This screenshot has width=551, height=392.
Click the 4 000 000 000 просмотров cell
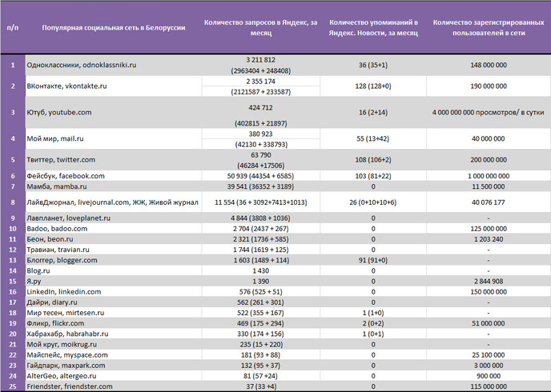489,112
